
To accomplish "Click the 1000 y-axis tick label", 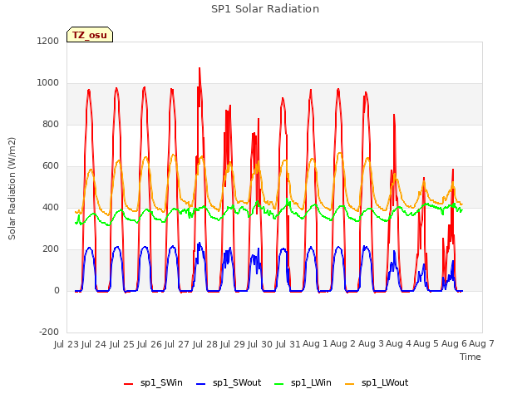I will coord(48,83).
